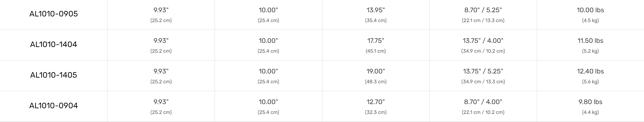
Task: Select the 11.50 lbs weight value
Action: tap(590, 41)
